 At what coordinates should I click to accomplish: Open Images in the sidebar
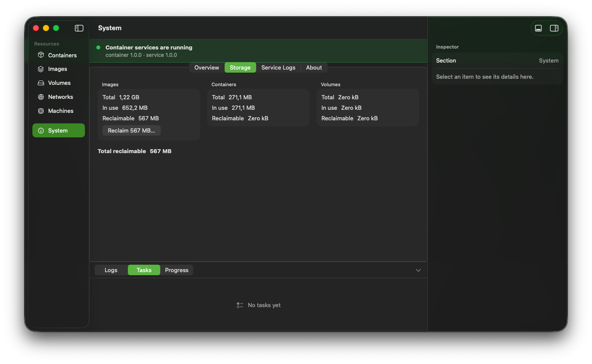pos(59,69)
